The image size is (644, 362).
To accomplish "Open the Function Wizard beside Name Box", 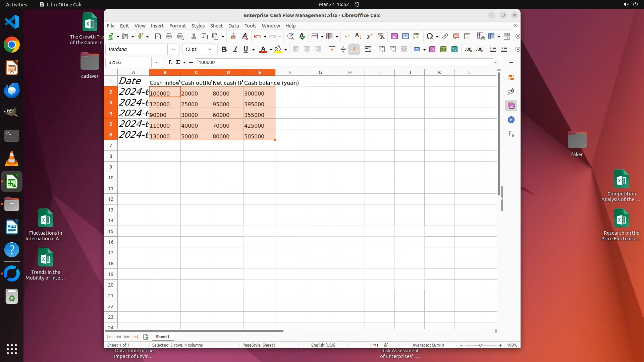I will [x=170, y=62].
